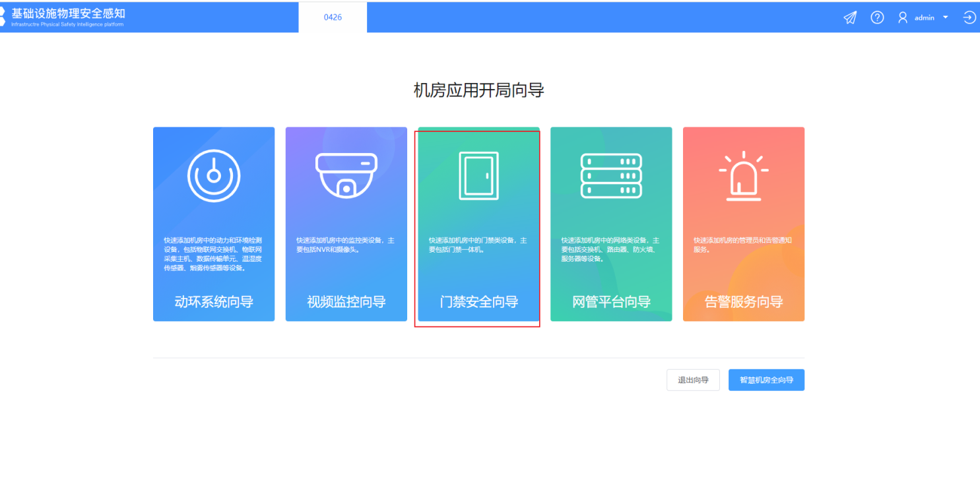This screenshot has width=980, height=482.
Task: Click the server rack icon
Action: (611, 176)
